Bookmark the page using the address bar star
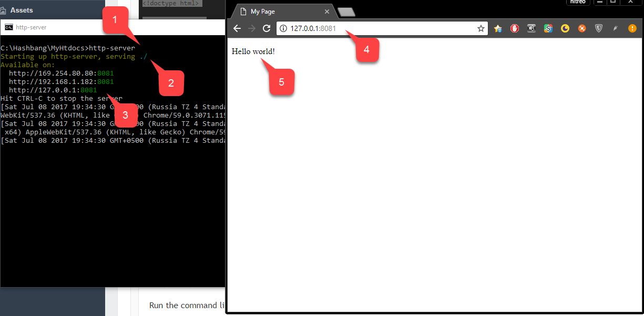The height and width of the screenshot is (316, 644). pos(481,28)
